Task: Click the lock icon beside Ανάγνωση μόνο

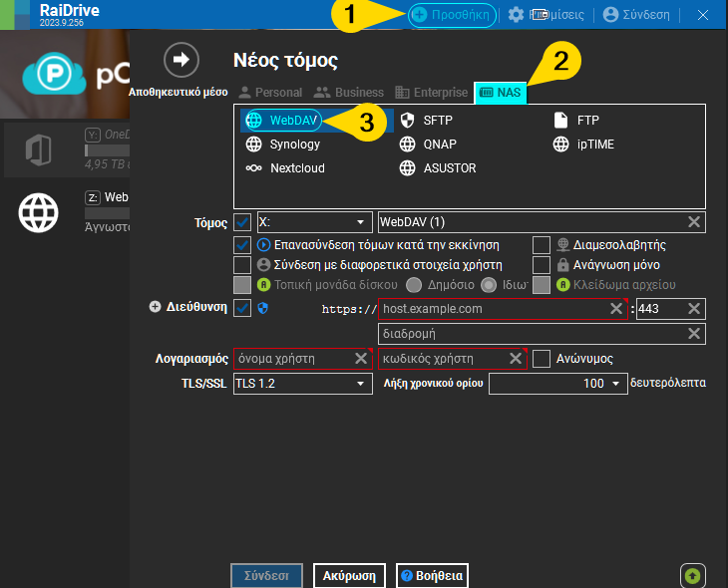Action: point(562,265)
